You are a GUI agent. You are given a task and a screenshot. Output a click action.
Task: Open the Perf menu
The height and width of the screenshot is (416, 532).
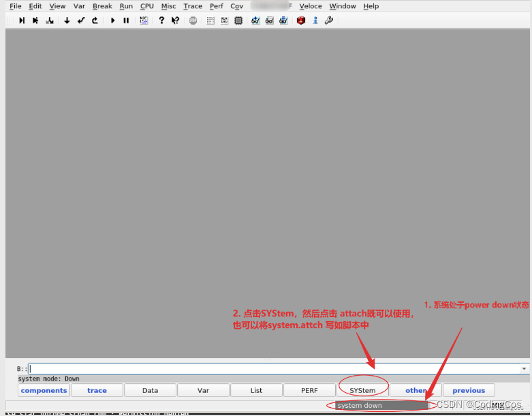tap(217, 6)
